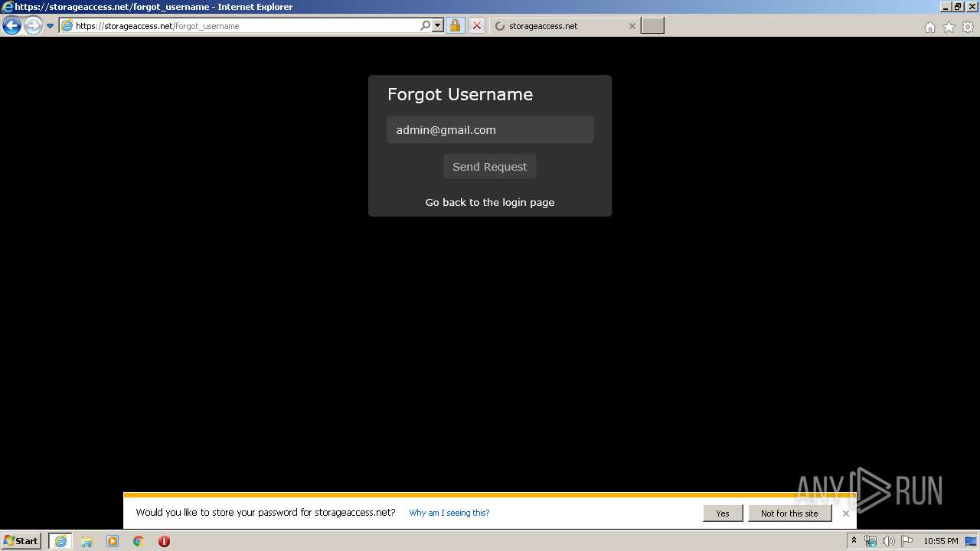View the security lock report icon

[x=455, y=25]
